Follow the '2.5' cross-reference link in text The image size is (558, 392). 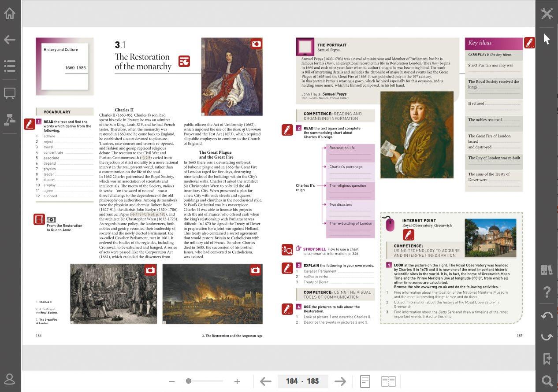(x=146, y=158)
